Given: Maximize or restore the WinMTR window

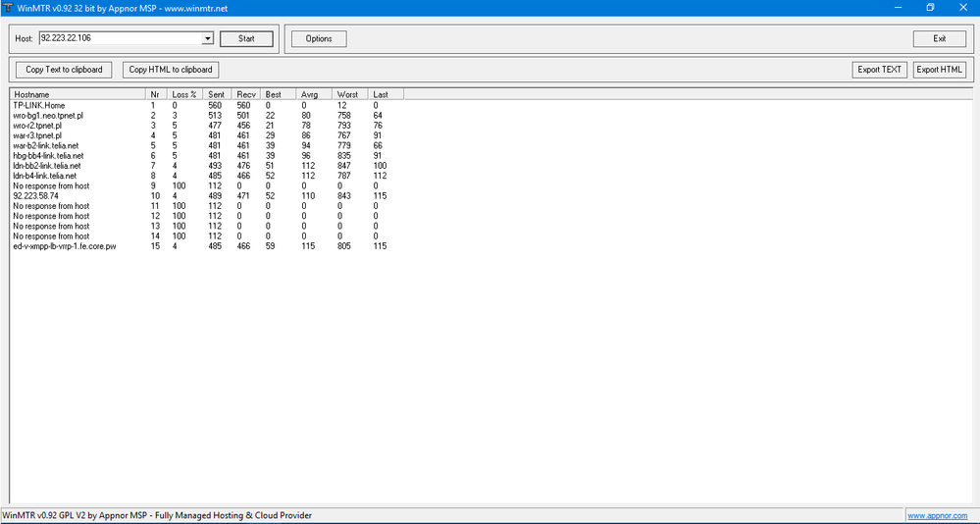Looking at the screenshot, I should tap(930, 7).
